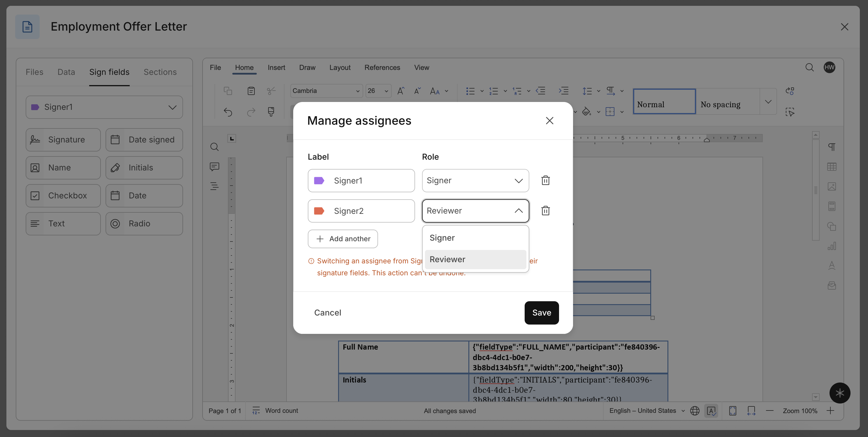The height and width of the screenshot is (437, 868).
Task: Close the Manage assignees dialog
Action: (x=550, y=121)
